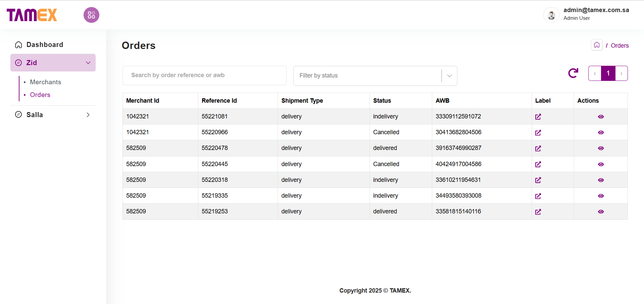This screenshot has height=304, width=644.
Task: Click the next page arrow
Action: point(621,73)
